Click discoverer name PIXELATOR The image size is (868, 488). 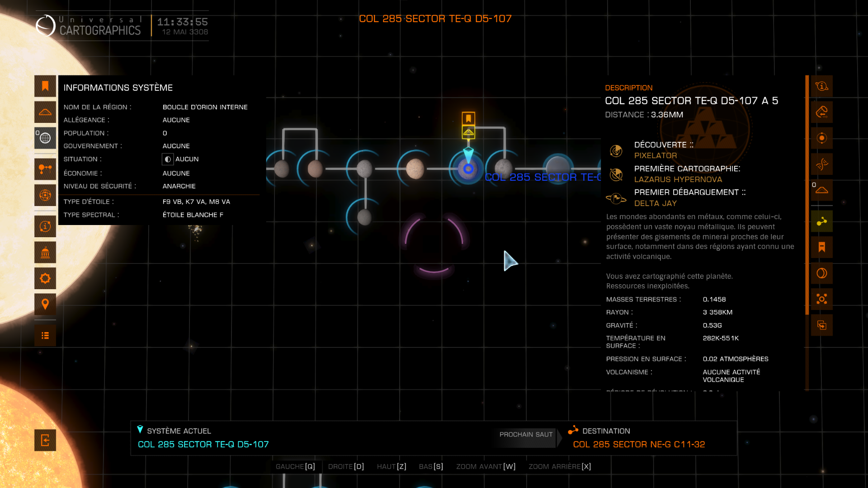[x=655, y=155]
